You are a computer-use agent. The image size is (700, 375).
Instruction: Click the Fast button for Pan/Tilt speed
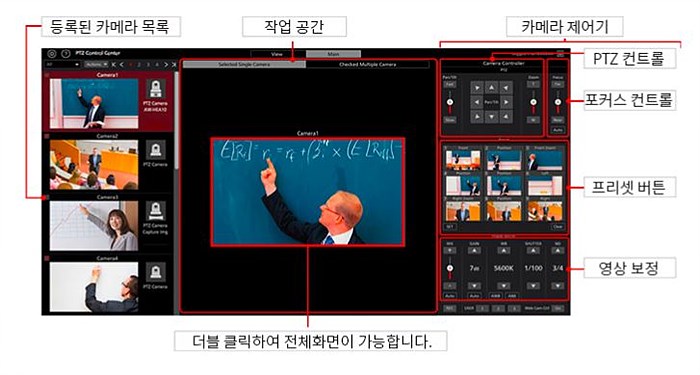(x=450, y=84)
